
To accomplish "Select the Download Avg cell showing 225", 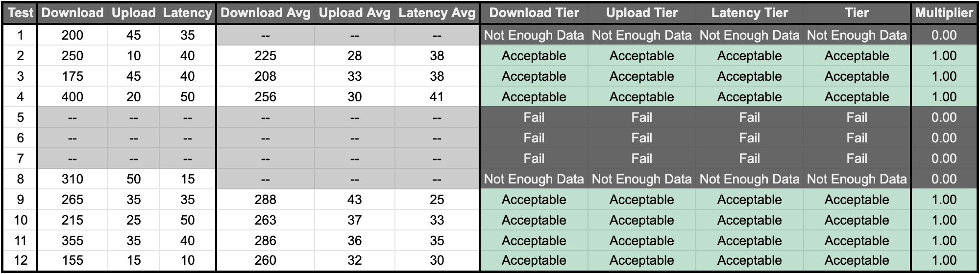I will pos(265,56).
